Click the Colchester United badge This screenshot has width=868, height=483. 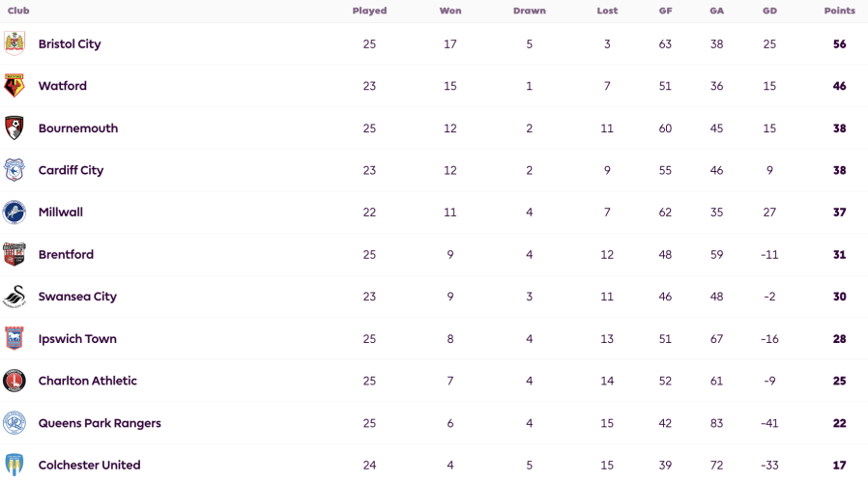click(x=14, y=465)
